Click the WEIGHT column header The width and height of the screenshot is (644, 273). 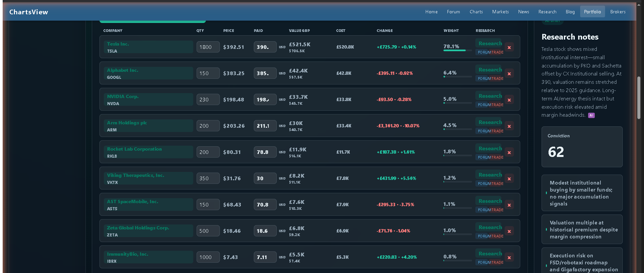[x=451, y=31]
